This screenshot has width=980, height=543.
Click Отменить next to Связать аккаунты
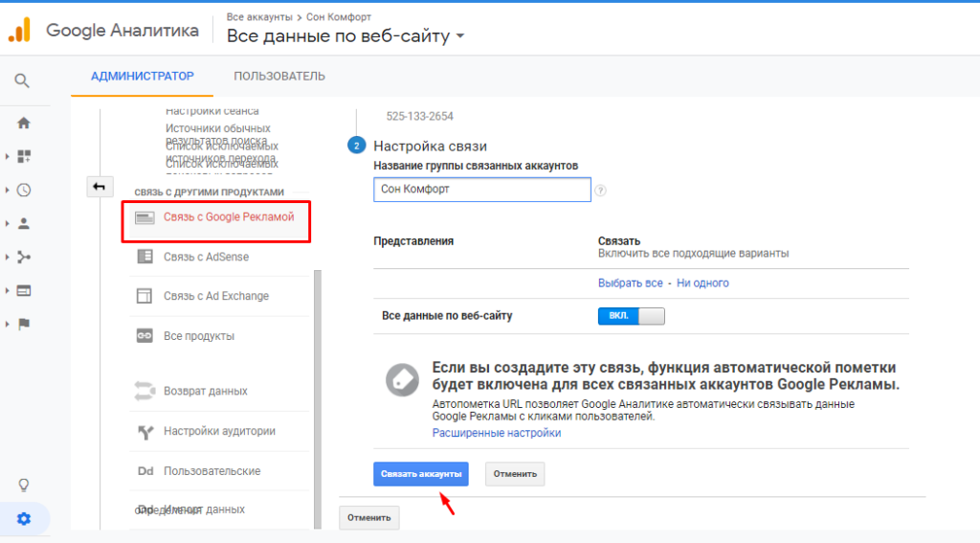[515, 473]
